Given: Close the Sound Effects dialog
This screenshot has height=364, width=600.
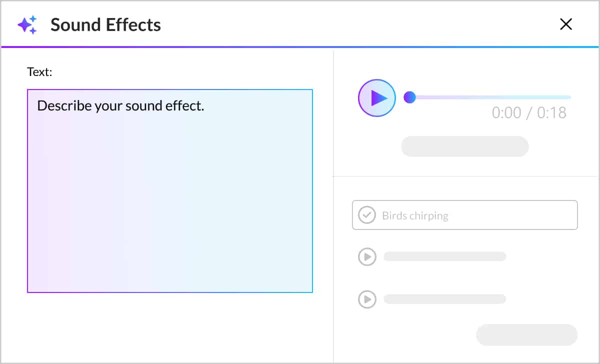Looking at the screenshot, I should point(565,24).
